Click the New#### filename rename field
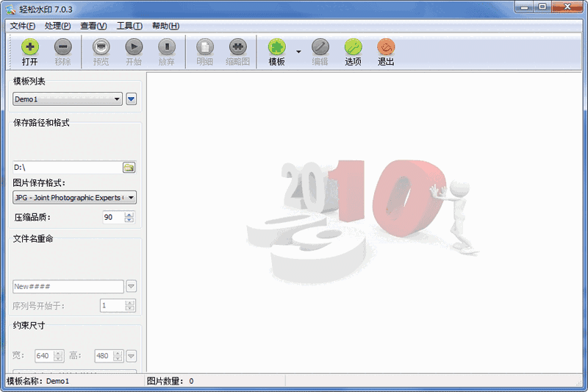The height and width of the screenshot is (392, 588). [x=68, y=286]
